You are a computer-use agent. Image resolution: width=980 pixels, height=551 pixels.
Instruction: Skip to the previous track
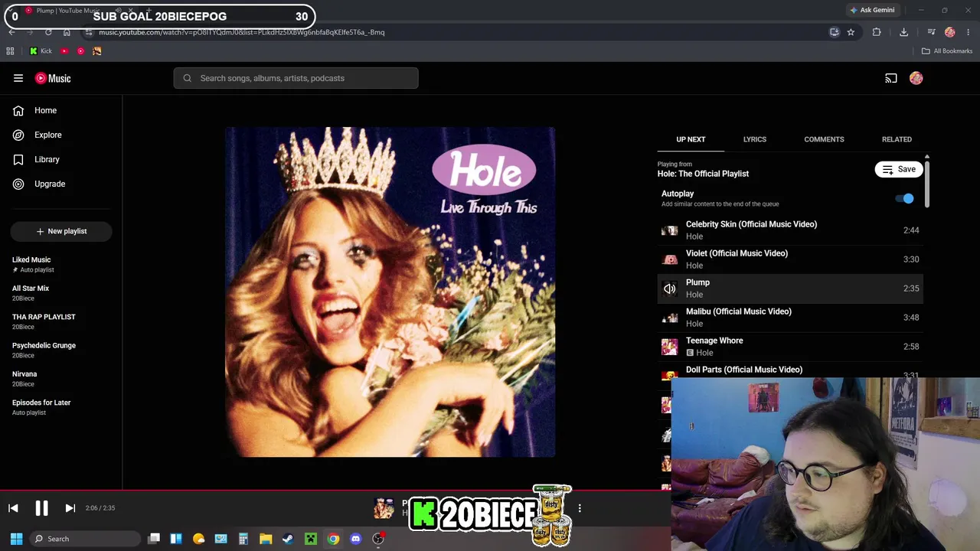pos(13,508)
